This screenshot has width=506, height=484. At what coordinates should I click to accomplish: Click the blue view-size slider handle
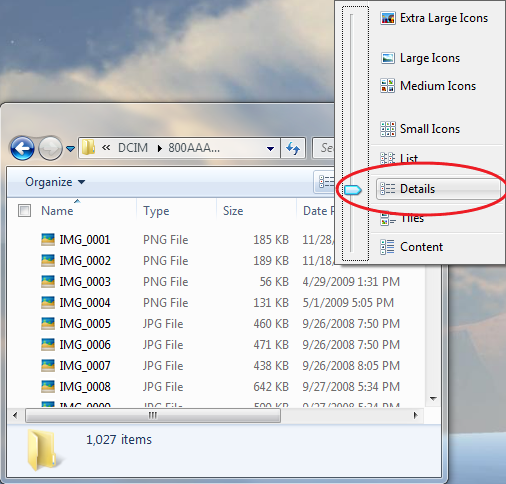click(x=353, y=190)
